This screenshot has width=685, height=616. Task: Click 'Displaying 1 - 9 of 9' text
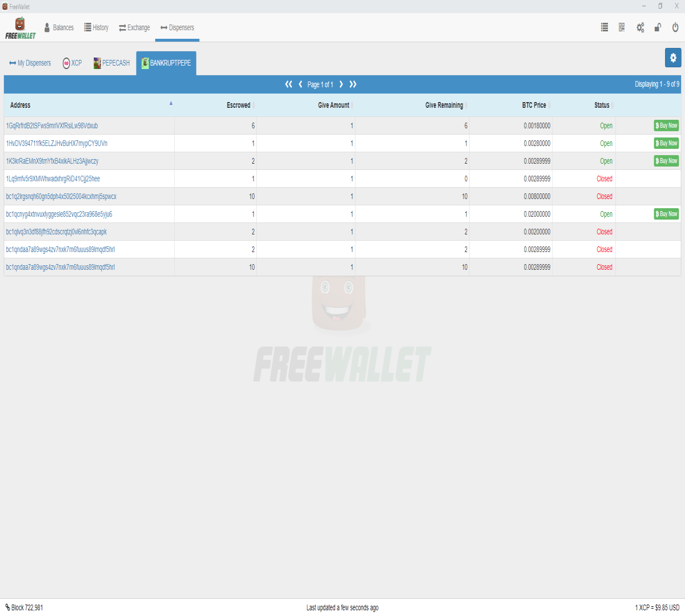(x=657, y=84)
